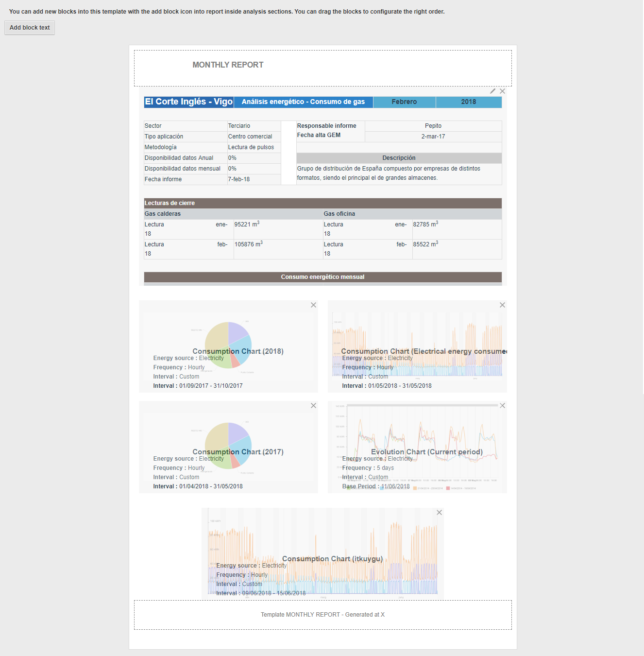Click the Responsable informe label

pyautogui.click(x=327, y=126)
